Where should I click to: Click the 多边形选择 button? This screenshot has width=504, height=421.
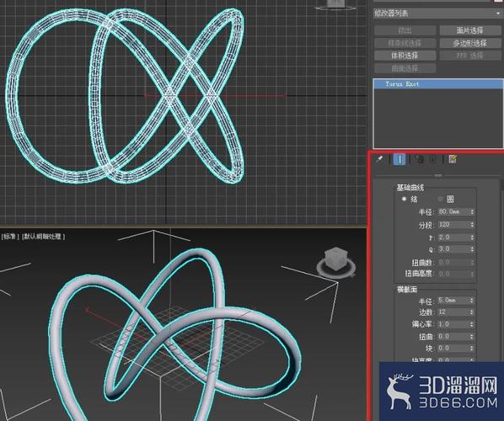[470, 43]
